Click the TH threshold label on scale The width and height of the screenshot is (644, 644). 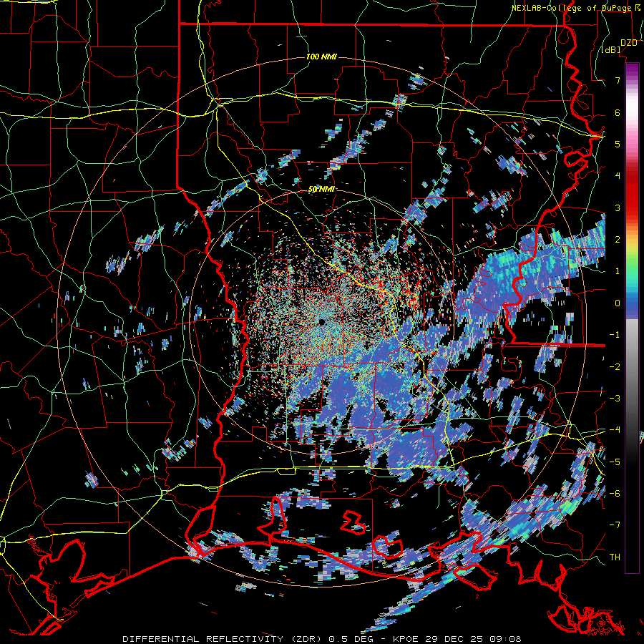tap(615, 557)
